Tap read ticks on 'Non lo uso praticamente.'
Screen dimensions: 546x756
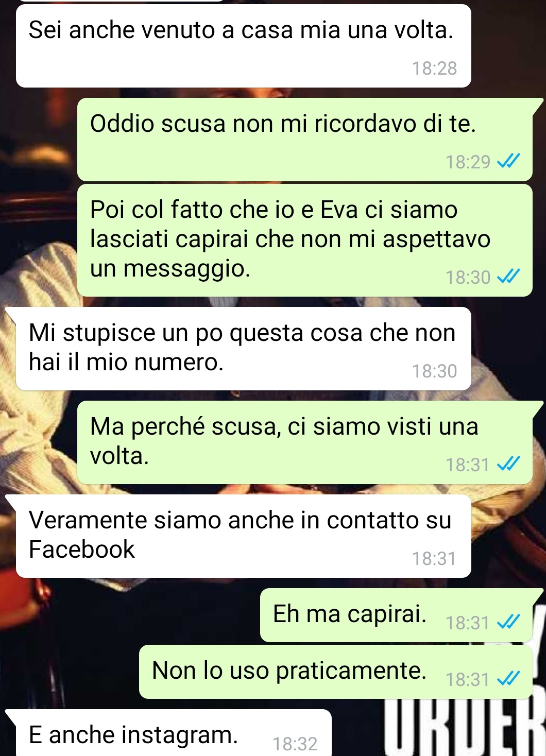pyautogui.click(x=508, y=679)
